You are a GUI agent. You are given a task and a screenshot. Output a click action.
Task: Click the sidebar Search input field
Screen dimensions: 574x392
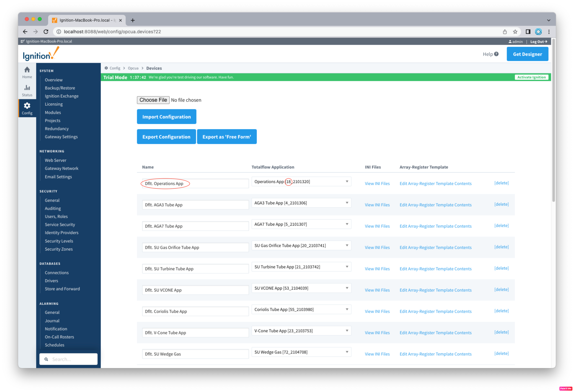(72, 359)
